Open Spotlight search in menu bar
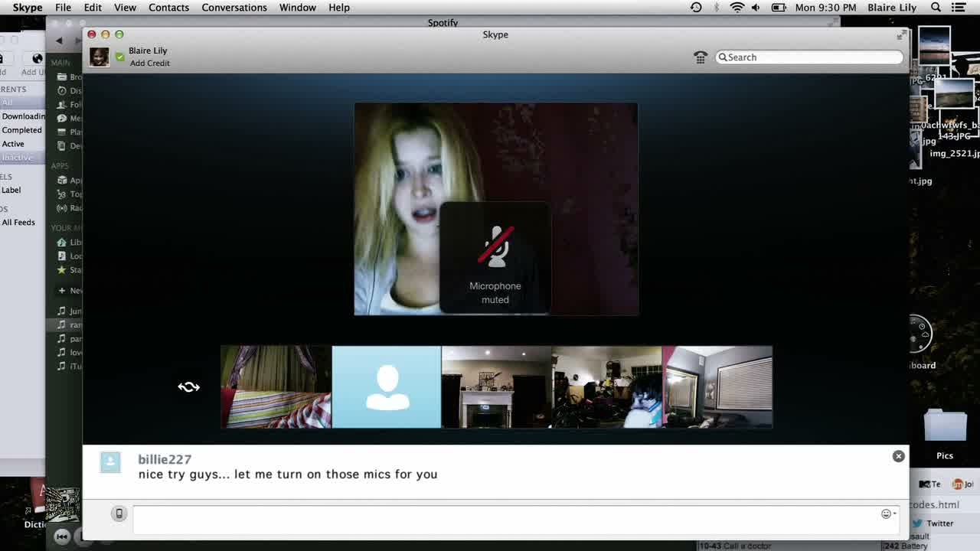 click(936, 8)
